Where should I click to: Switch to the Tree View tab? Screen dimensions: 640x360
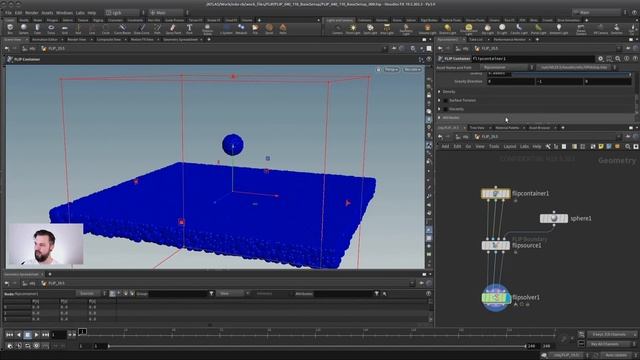pyautogui.click(x=477, y=128)
